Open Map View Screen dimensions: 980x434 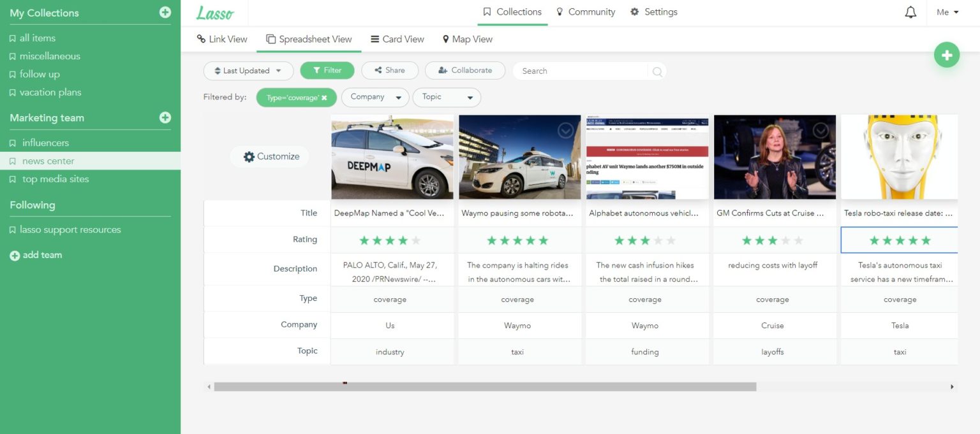pyautogui.click(x=468, y=39)
